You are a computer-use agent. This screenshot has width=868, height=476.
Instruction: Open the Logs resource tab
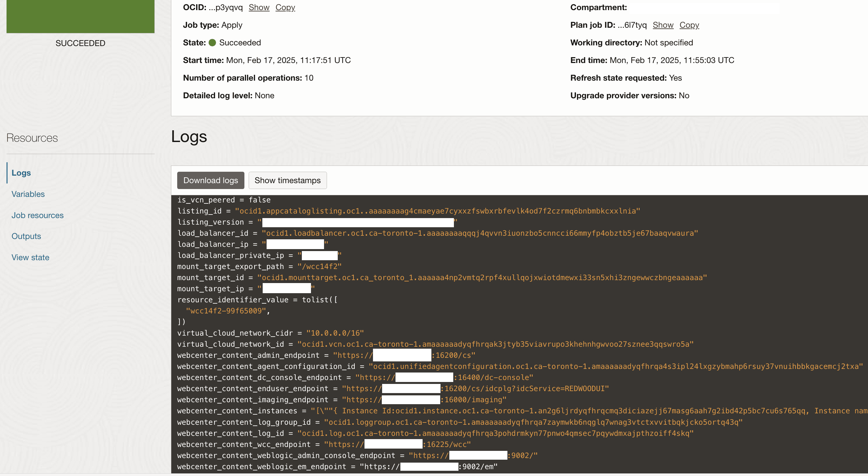21,173
